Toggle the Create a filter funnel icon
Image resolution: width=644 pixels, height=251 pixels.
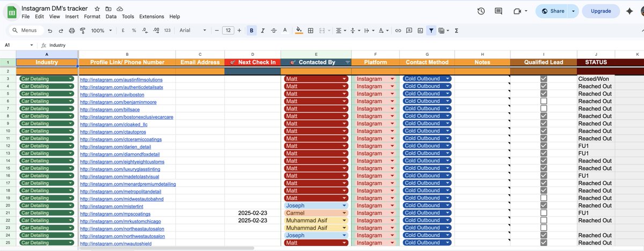click(x=431, y=31)
